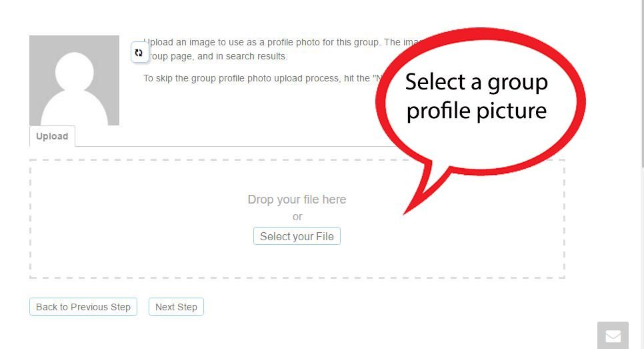Click the word or above Select your File
Viewport: 644px width, 349px height.
click(297, 217)
